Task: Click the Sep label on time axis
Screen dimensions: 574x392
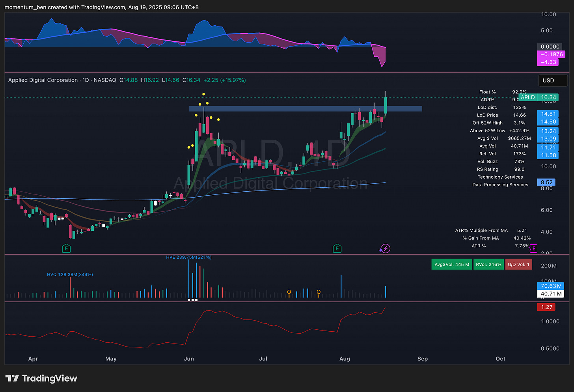Action: point(423,358)
